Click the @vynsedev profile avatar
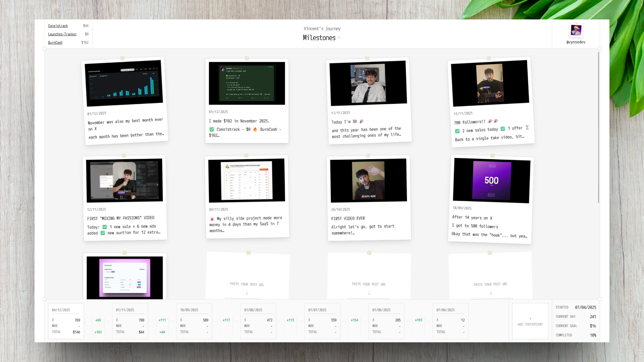Screen dimensions: 644x362 576,30
